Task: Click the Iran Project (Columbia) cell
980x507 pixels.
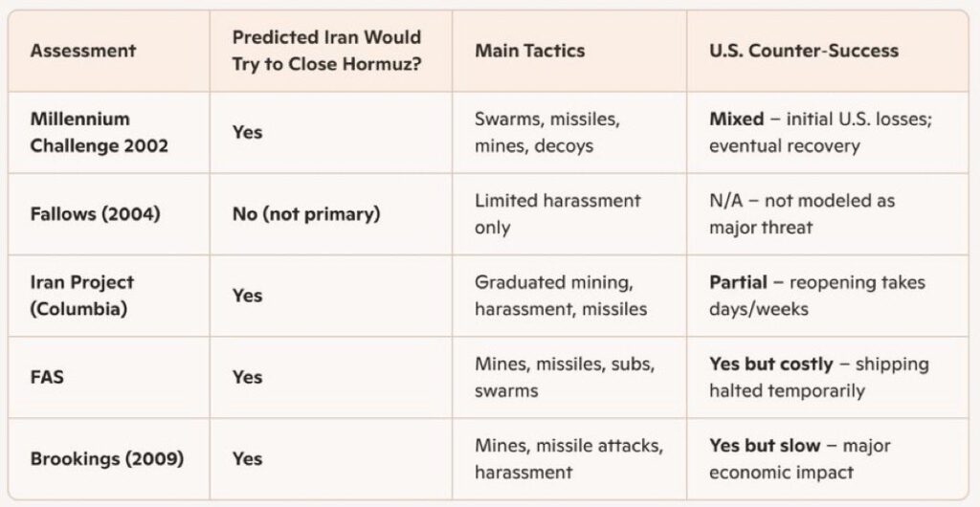Action: [82, 296]
